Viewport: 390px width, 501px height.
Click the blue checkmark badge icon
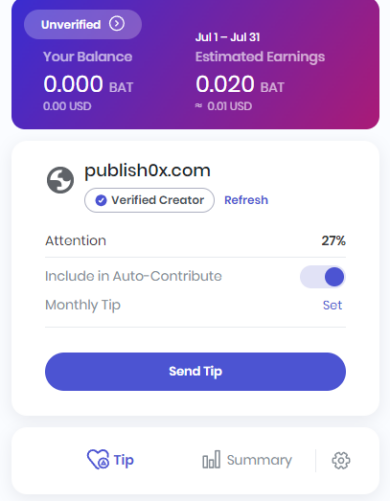tap(101, 200)
